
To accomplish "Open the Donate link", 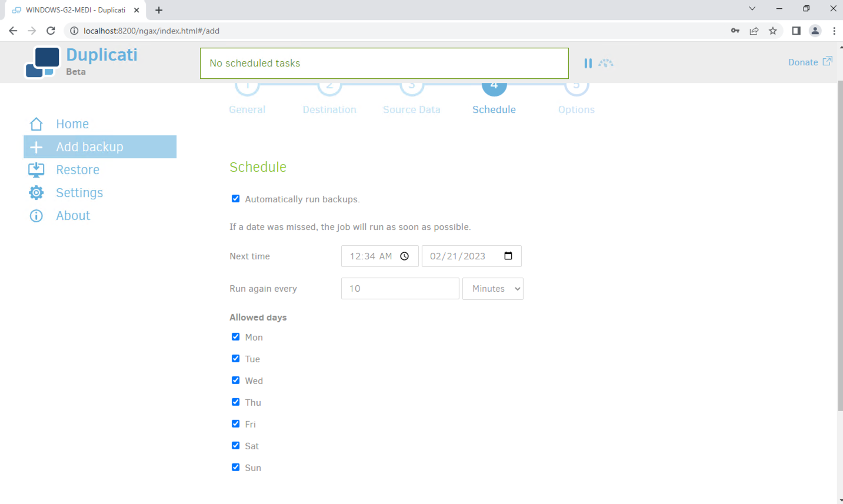I will (809, 62).
